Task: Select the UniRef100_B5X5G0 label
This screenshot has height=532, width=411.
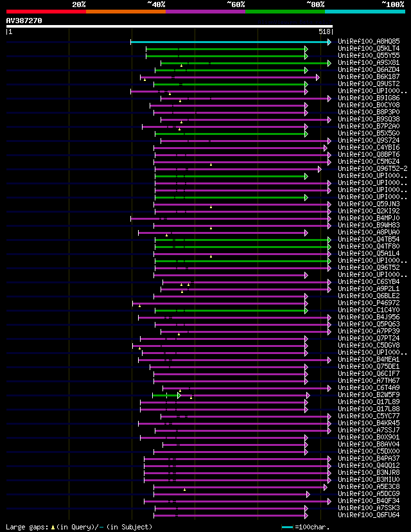Action: [x=369, y=134]
